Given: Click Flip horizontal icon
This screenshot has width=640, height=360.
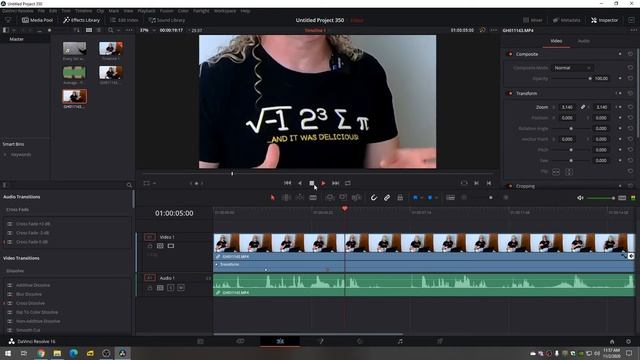Looking at the screenshot, I should [x=556, y=172].
